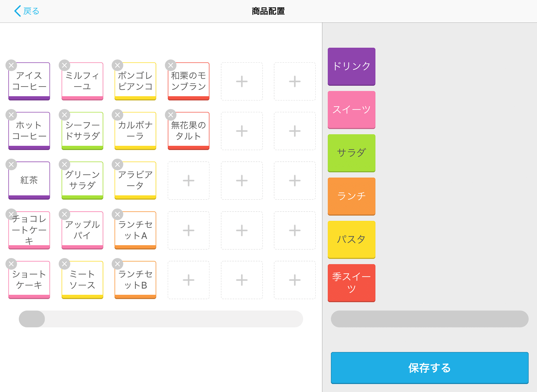Remove ミルフィーユ with its X icon
The width and height of the screenshot is (537, 392).
point(64,65)
